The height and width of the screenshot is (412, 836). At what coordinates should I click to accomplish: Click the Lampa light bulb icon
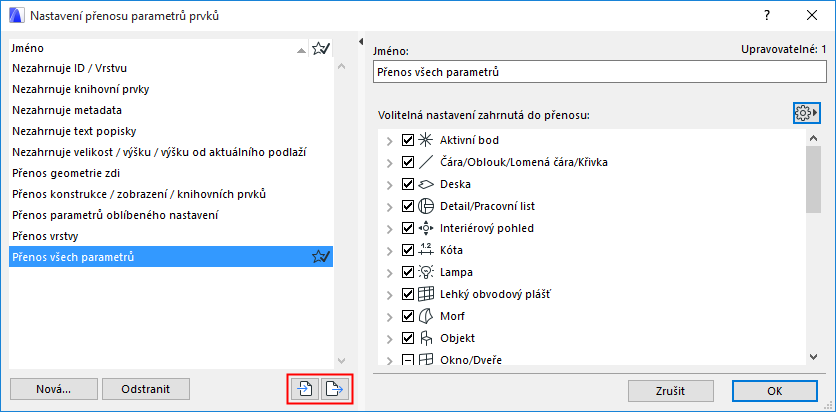[426, 272]
